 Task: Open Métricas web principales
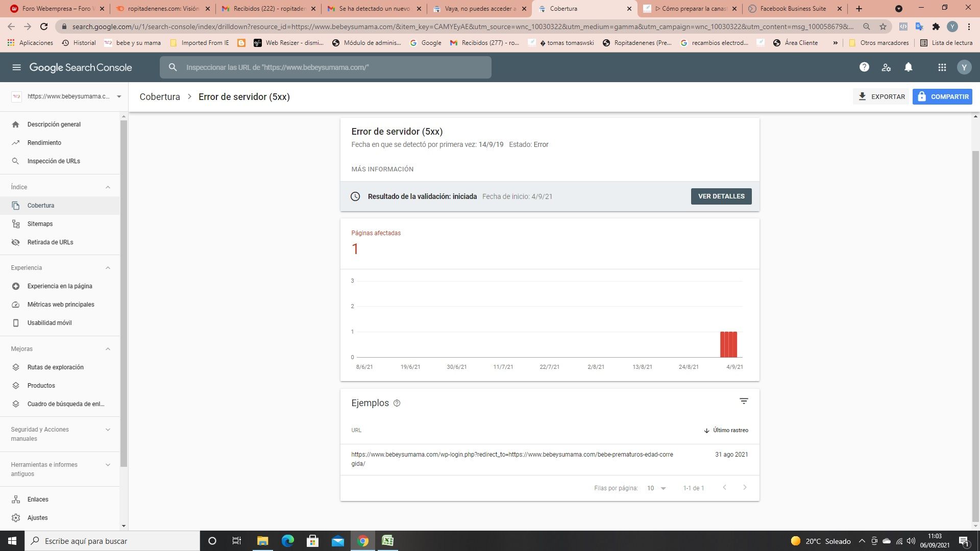pyautogui.click(x=60, y=305)
